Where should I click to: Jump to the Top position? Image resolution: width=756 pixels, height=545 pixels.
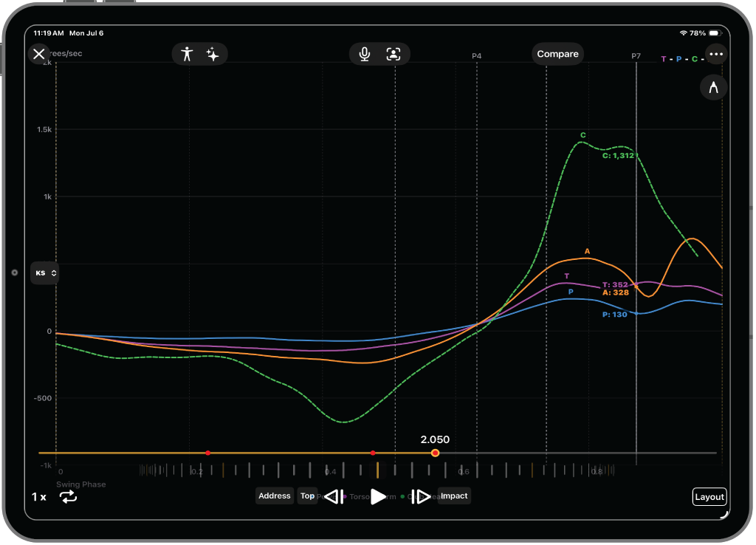coord(307,496)
